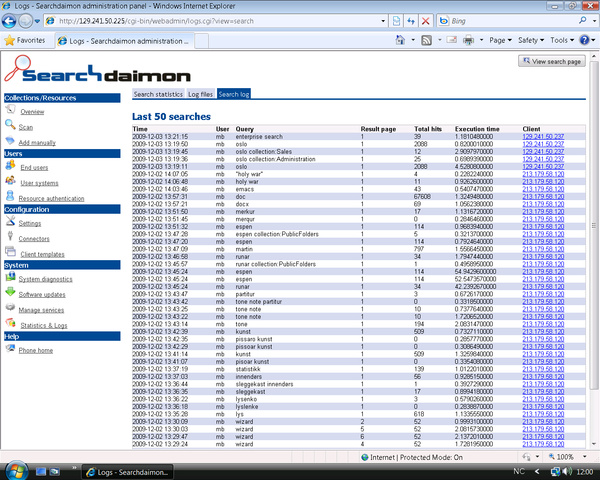Open the Windows Start orb

(x=16, y=470)
